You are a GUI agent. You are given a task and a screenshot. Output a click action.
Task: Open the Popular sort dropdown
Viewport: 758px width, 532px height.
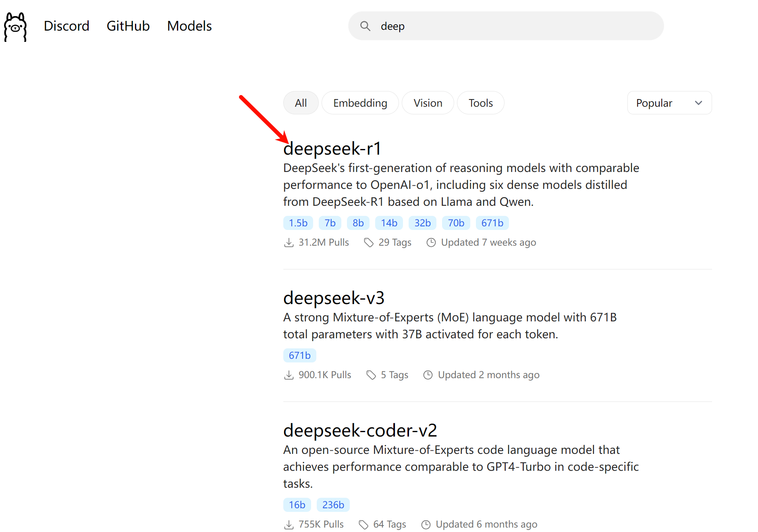coord(669,103)
